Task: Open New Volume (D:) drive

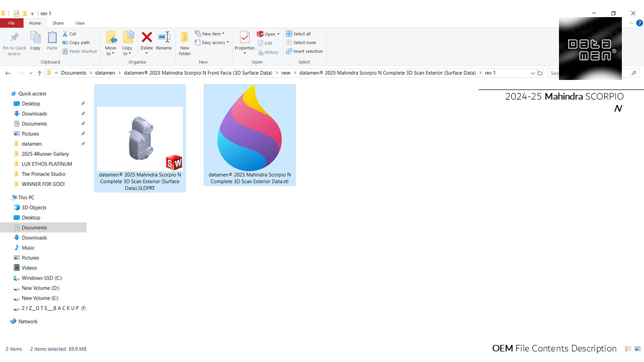Action: pos(40,288)
